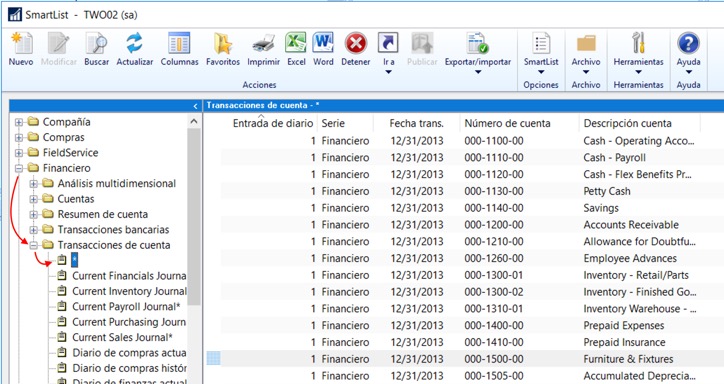Select account number 000-1260-00

(x=494, y=258)
